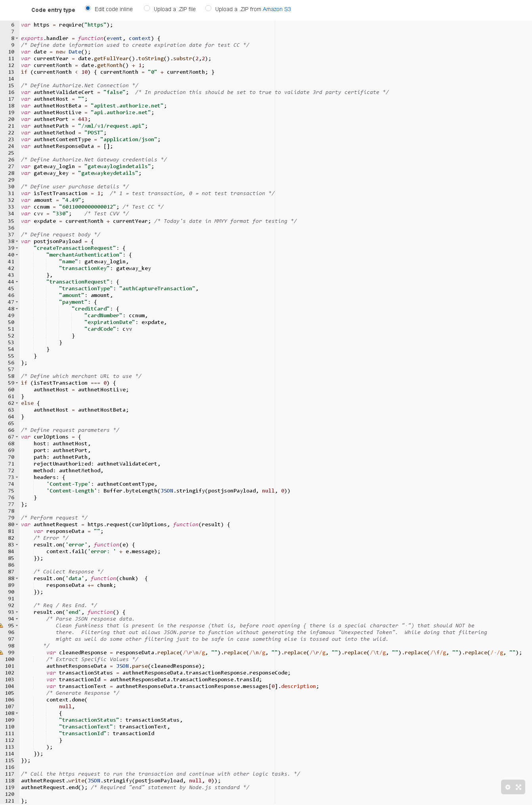Click the "gatewaylogindetails" string
Viewport: 532px width, 805px height.
118,166
